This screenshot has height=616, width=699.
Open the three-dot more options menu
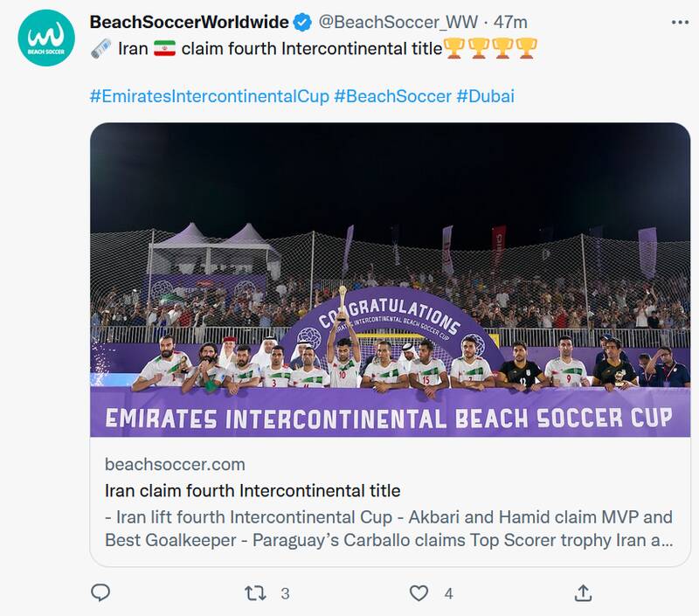point(677,21)
